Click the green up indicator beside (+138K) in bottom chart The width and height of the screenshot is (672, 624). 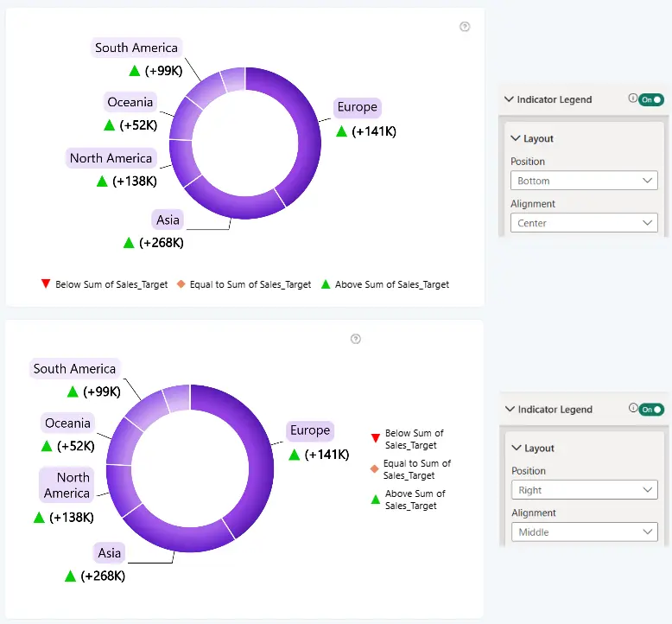coord(39,518)
